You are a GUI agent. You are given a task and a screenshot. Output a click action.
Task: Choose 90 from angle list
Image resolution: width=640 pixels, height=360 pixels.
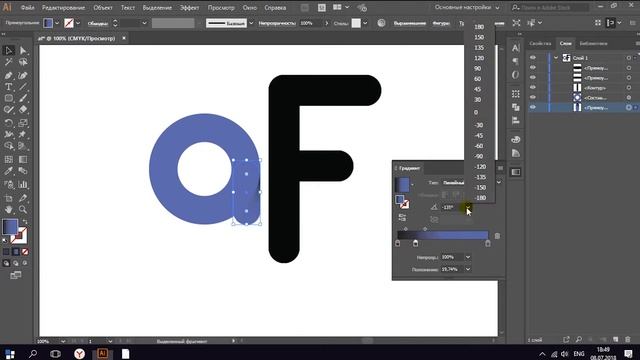pyautogui.click(x=477, y=69)
